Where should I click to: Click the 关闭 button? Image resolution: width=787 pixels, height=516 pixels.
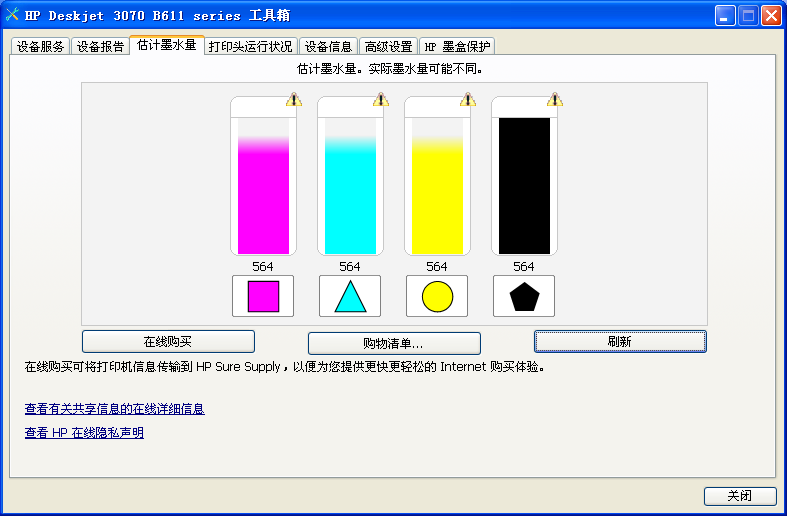coord(740,496)
